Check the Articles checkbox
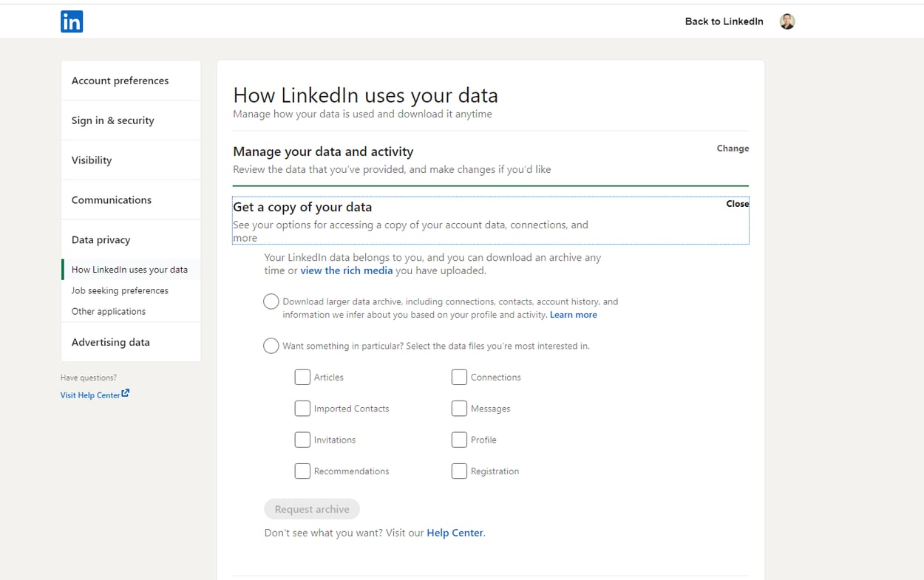 (x=302, y=377)
